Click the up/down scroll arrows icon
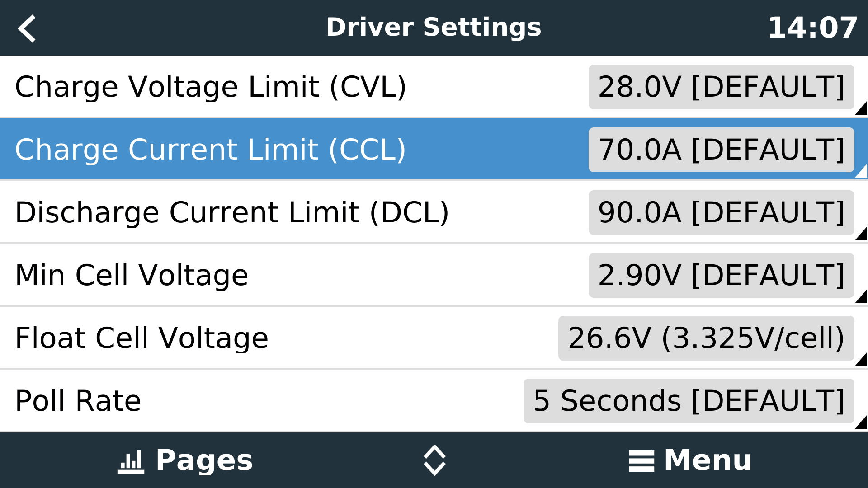868x488 pixels. 434,460
